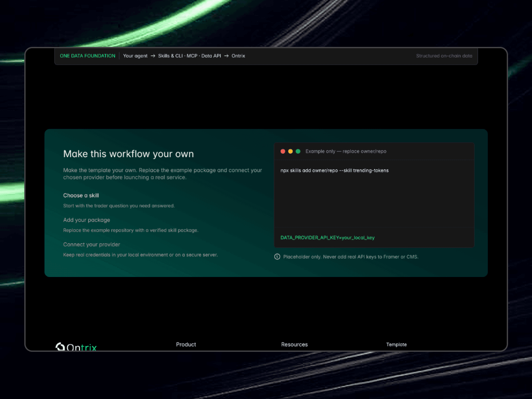
Task: Click the green dot in the terminal header
Action: [298, 151]
